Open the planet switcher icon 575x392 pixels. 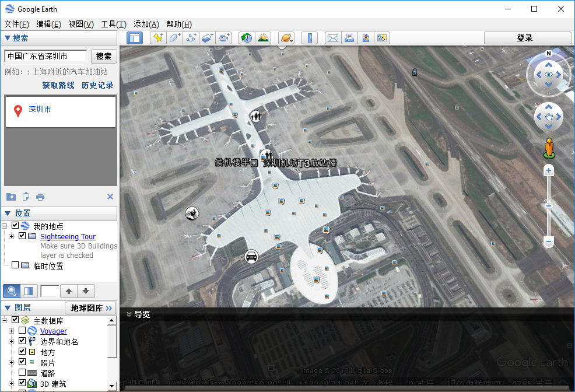point(286,38)
